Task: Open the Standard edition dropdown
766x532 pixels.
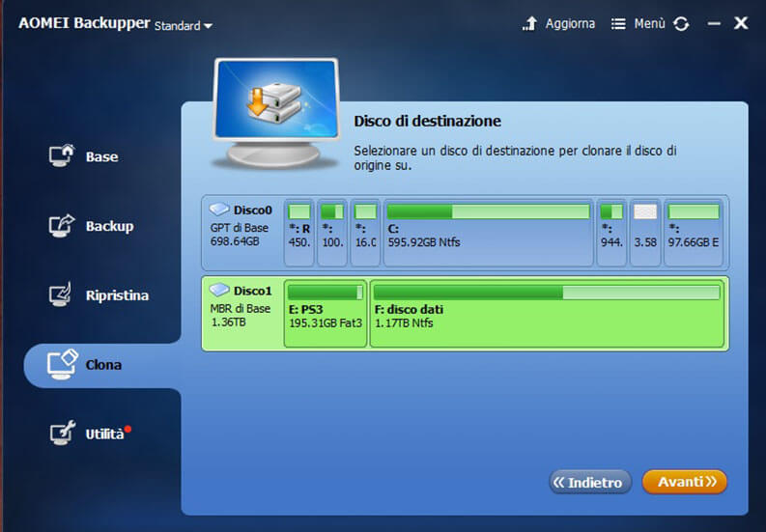Action: coord(184,26)
